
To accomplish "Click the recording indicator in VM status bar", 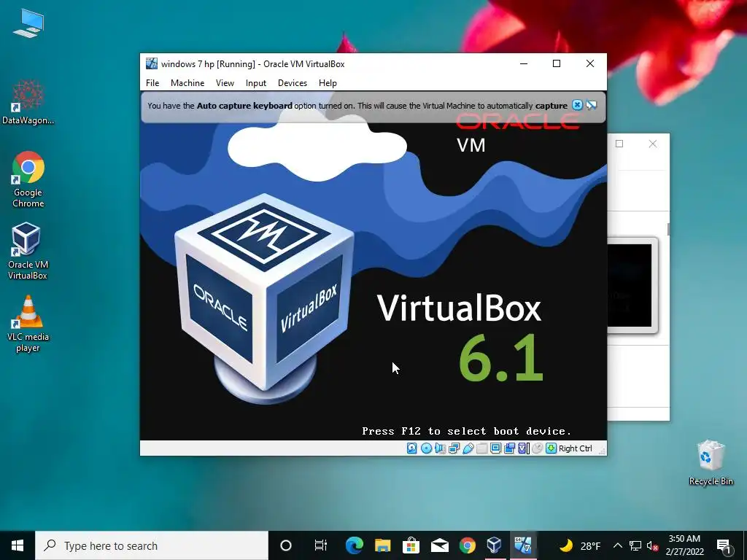I will coord(509,448).
